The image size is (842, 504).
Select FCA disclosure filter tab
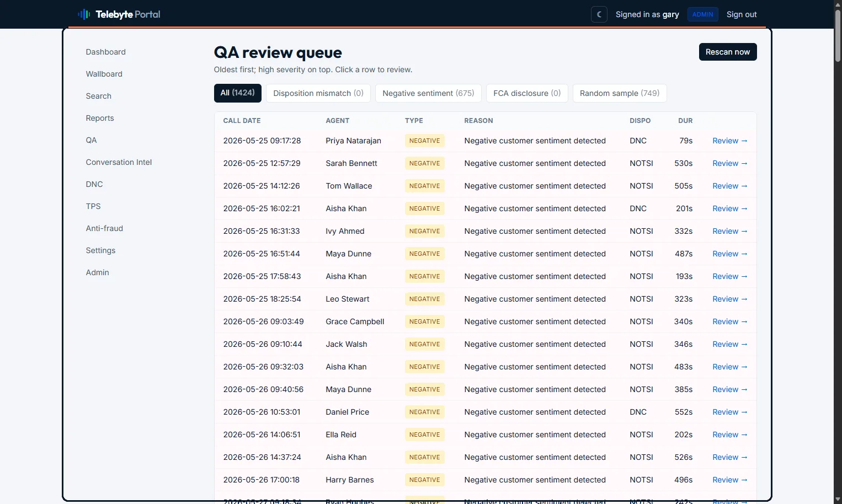527,93
